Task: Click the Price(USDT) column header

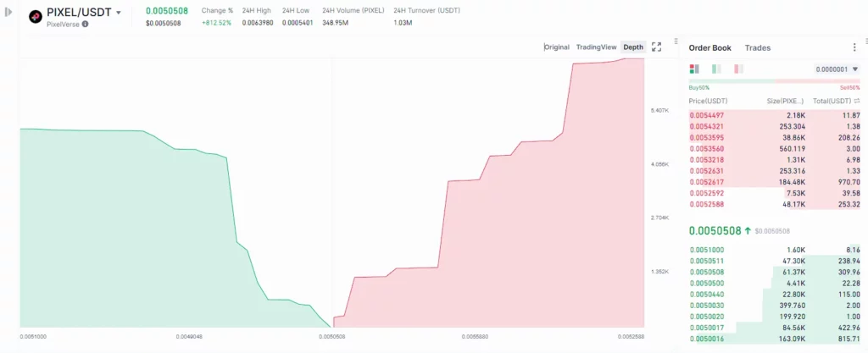Action: [x=708, y=101]
